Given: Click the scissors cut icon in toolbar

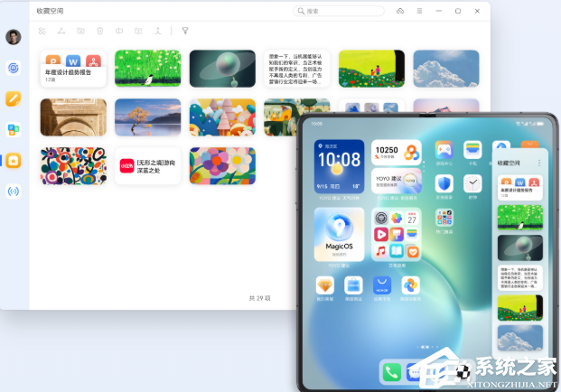Looking at the screenshot, I should click(x=42, y=31).
